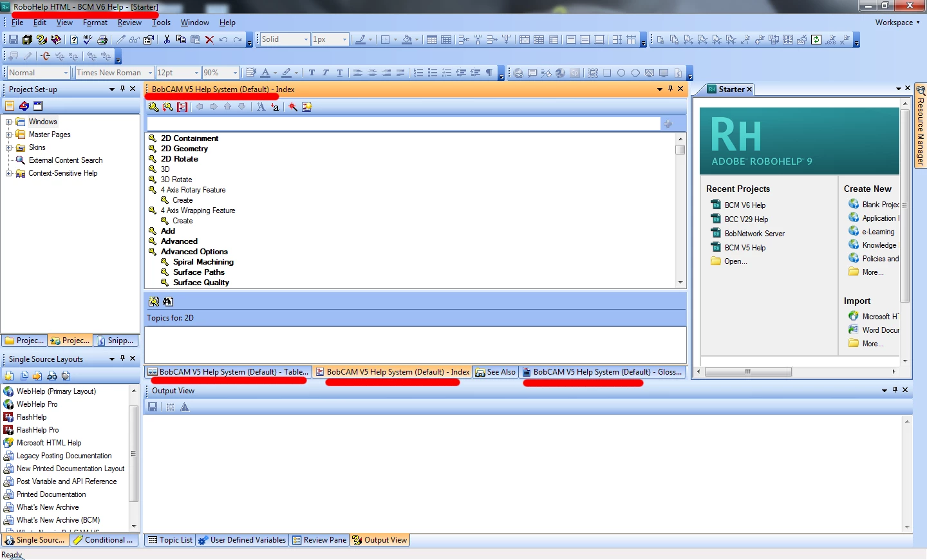The height and width of the screenshot is (560, 927).
Task: Click the index sort A icon
Action: pos(261,107)
